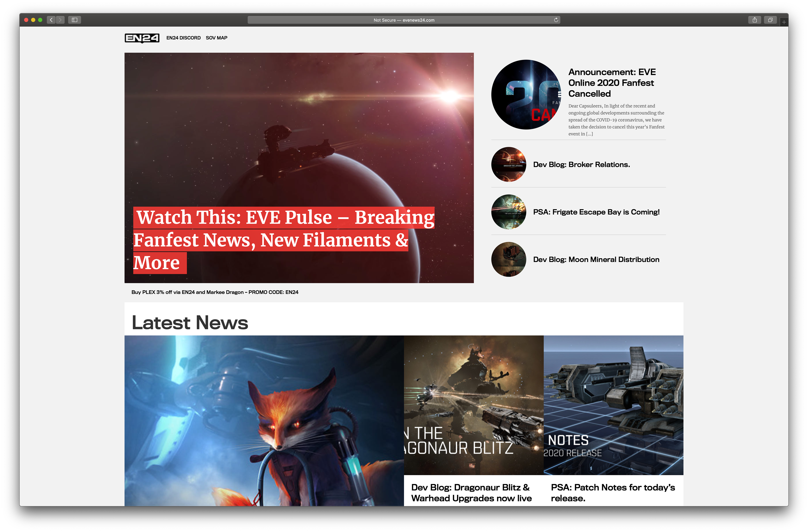The width and height of the screenshot is (808, 532).
Task: Click the Moon Mineral Distribution round thumbnail
Action: (509, 259)
